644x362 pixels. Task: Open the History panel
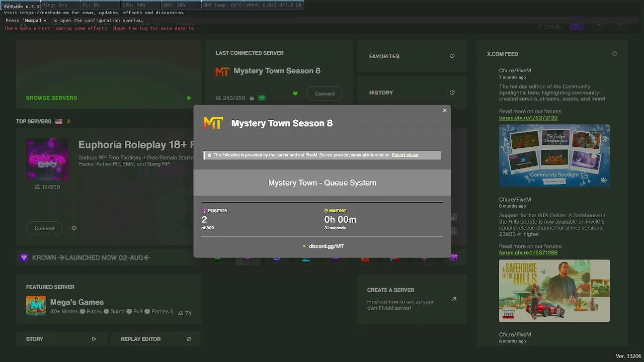point(412,93)
